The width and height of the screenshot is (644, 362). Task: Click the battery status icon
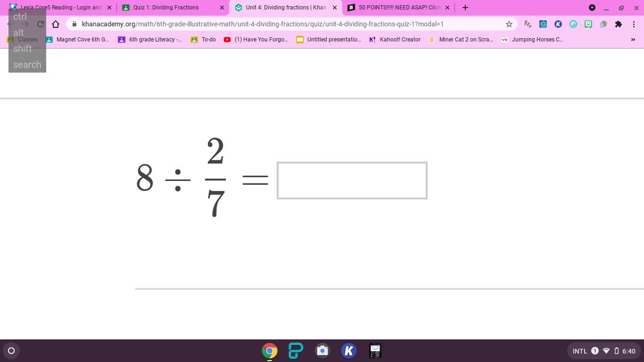[x=616, y=351]
